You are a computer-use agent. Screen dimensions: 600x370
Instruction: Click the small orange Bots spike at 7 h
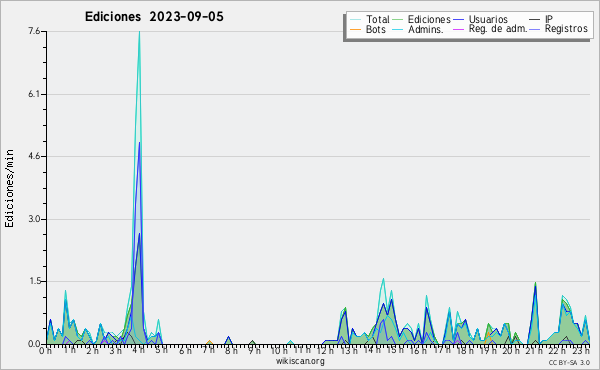(x=209, y=342)
